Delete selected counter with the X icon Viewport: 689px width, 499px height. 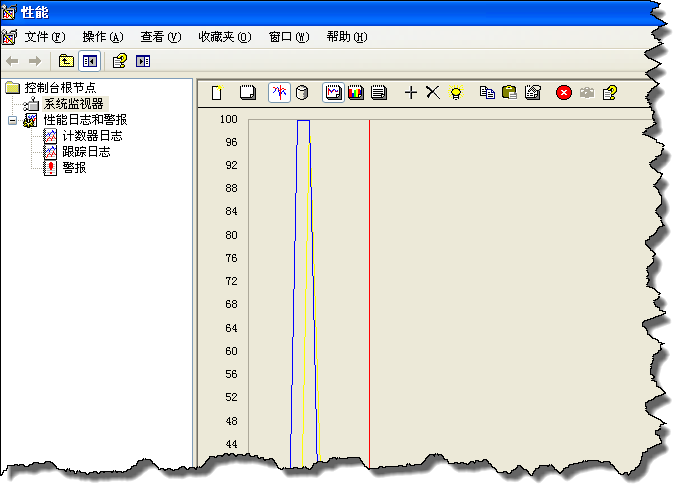(433, 93)
